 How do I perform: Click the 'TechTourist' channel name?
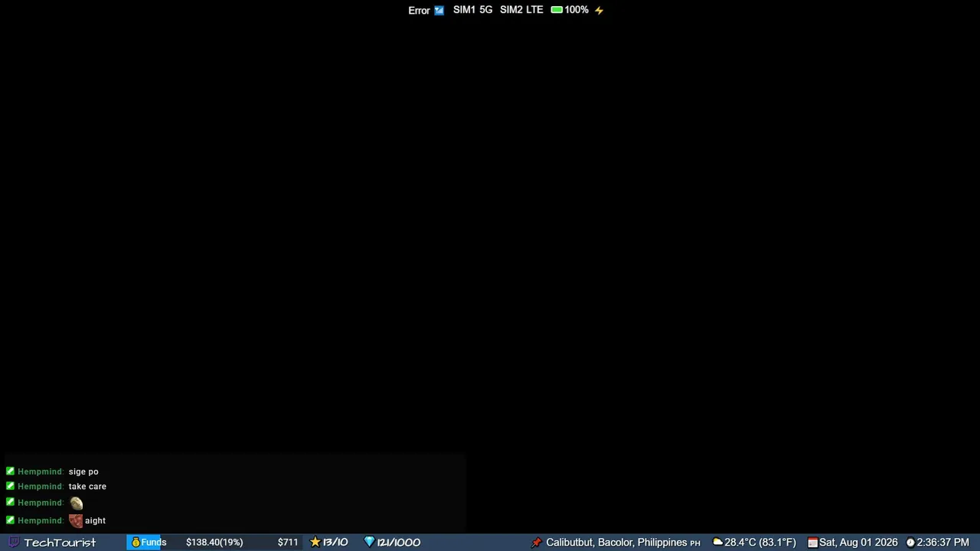60,543
